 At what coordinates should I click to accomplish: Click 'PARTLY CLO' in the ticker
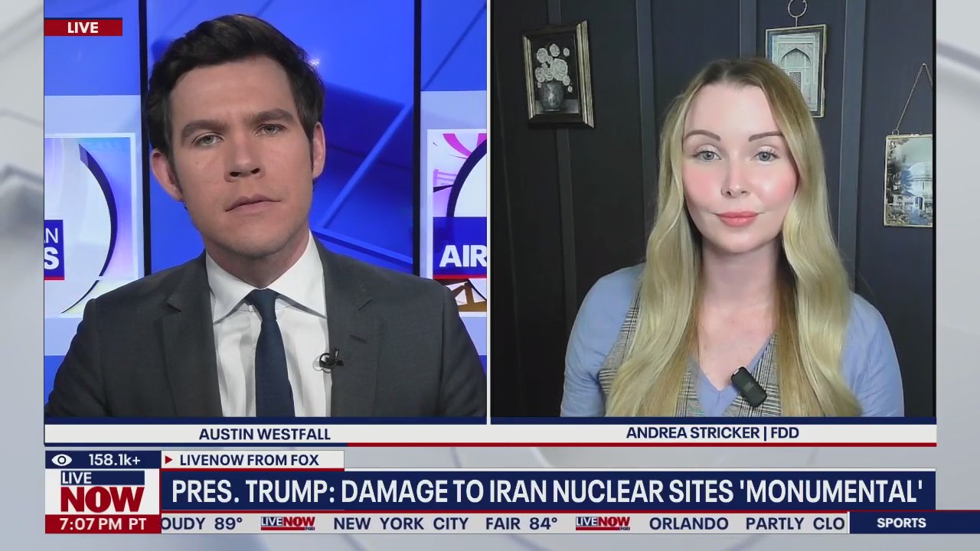coord(795,524)
